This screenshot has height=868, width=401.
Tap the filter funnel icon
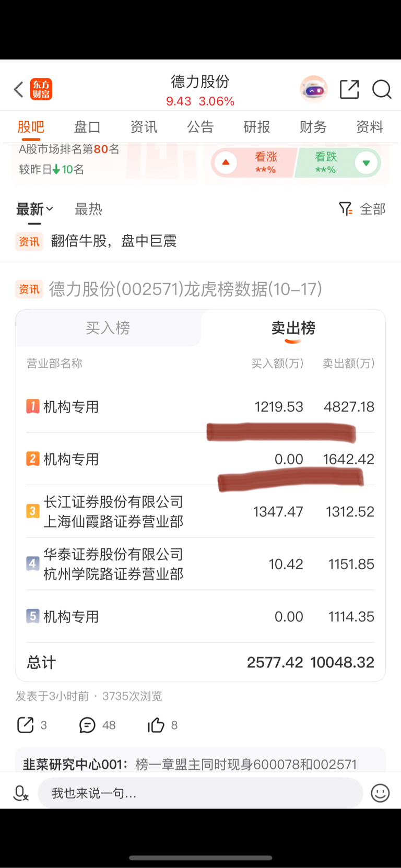tap(345, 209)
